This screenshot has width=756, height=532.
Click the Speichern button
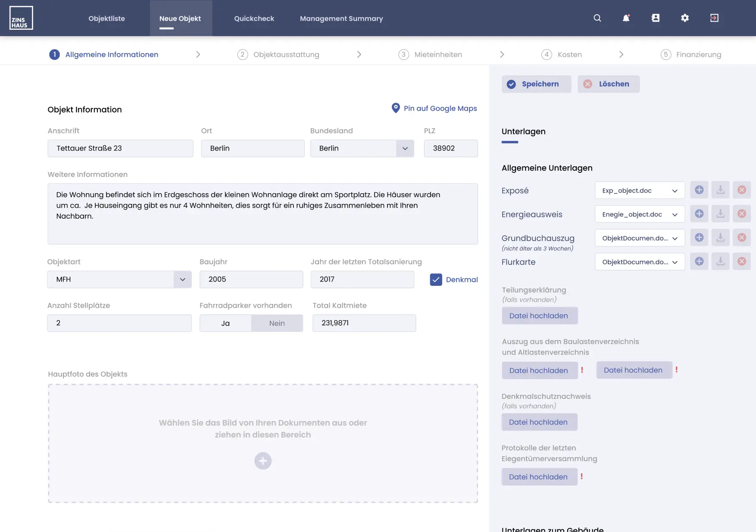click(536, 84)
